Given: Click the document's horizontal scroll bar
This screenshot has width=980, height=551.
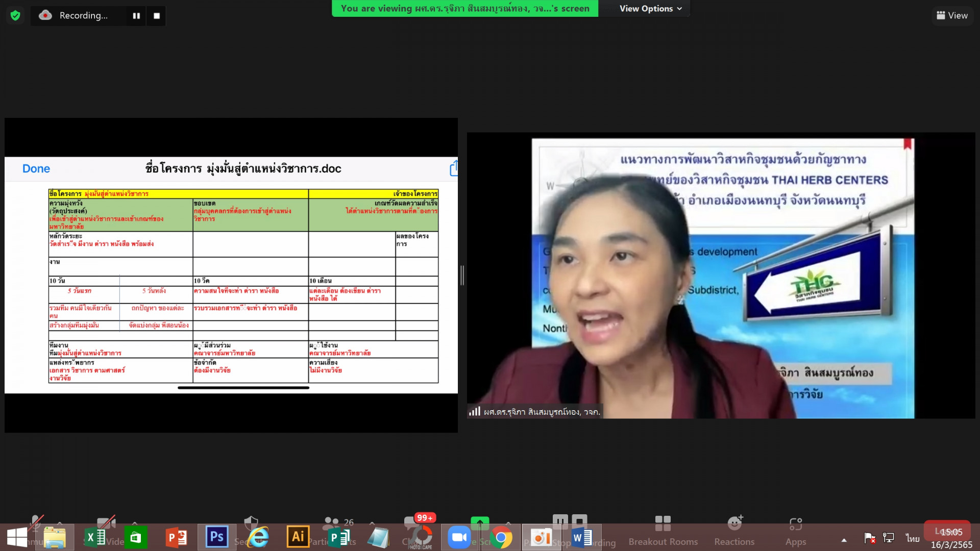Looking at the screenshot, I should [x=243, y=388].
